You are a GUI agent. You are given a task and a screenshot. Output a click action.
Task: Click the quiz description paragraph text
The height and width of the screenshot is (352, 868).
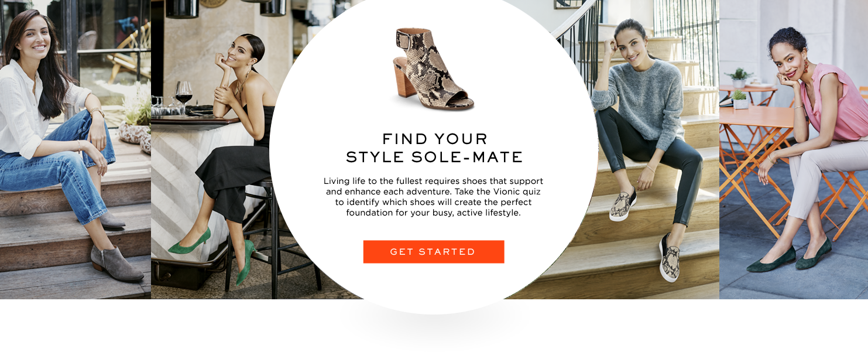434,197
